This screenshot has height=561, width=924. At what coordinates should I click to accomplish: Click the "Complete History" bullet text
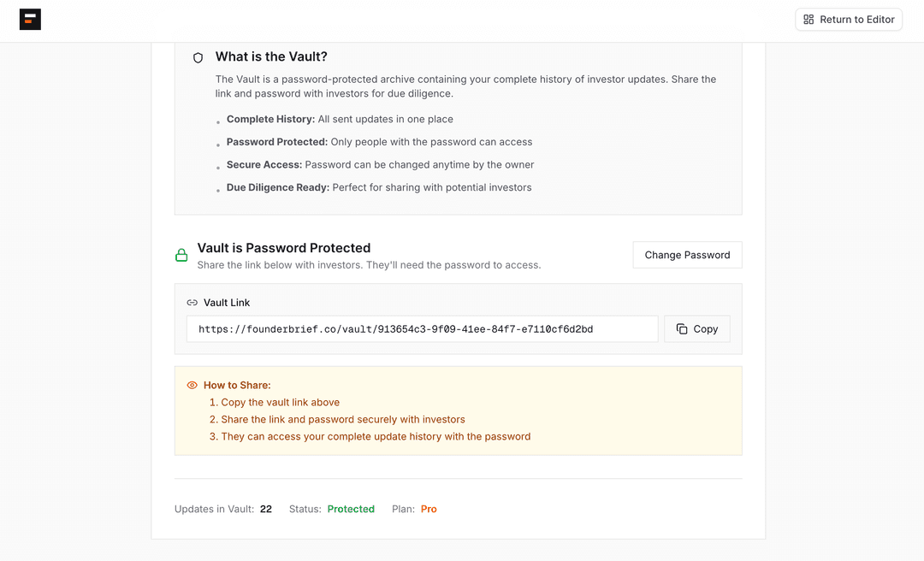click(270, 120)
